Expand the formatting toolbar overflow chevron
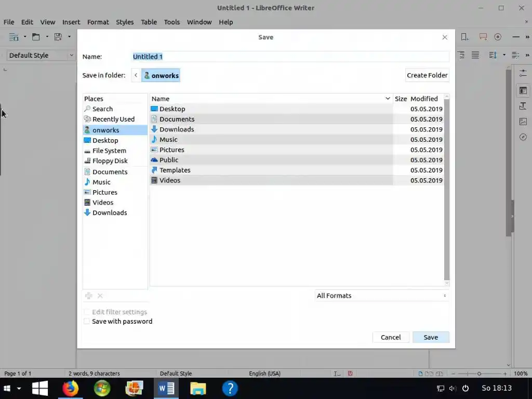 tap(527, 55)
